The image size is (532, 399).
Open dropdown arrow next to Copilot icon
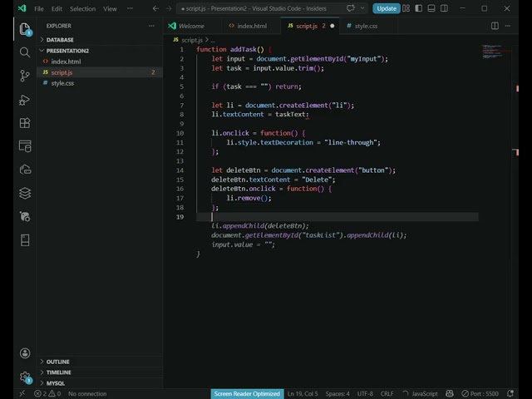click(x=362, y=8)
